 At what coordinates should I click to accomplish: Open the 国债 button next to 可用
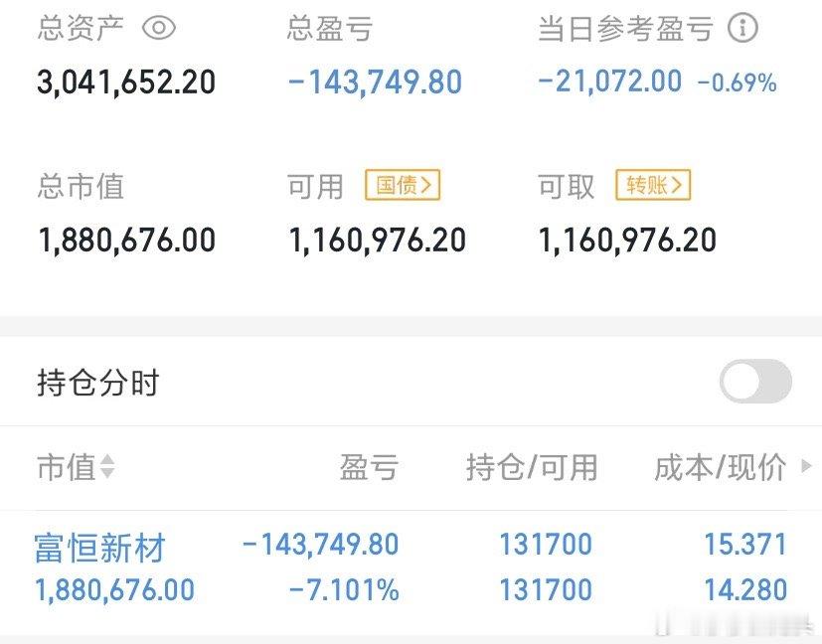coord(403,185)
